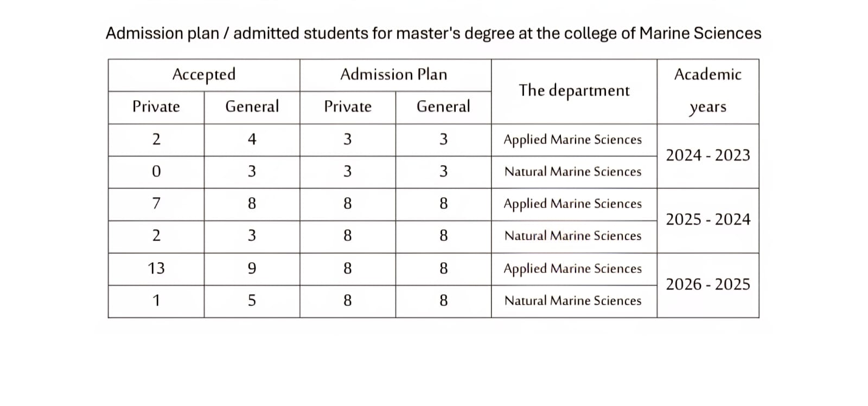Click the cell with value 13

(x=156, y=268)
